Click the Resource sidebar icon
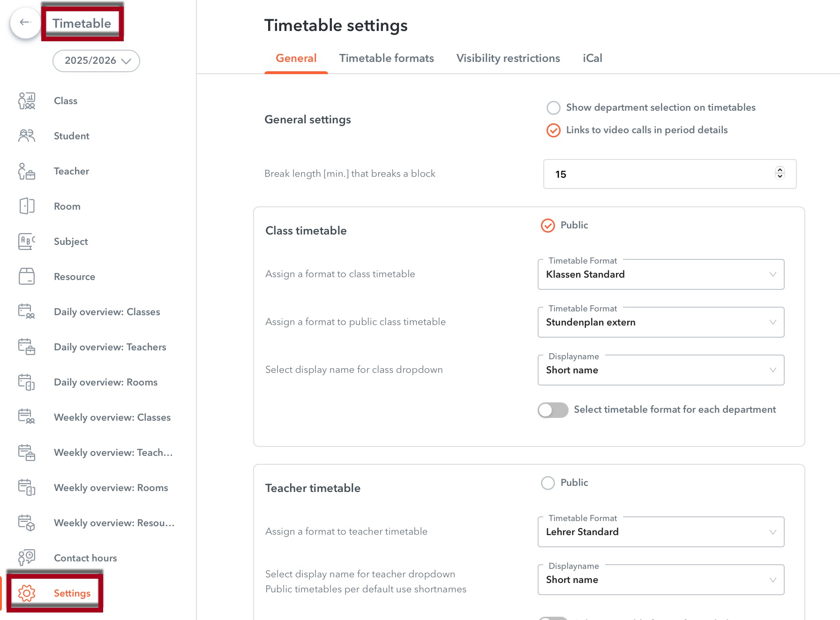 27,277
